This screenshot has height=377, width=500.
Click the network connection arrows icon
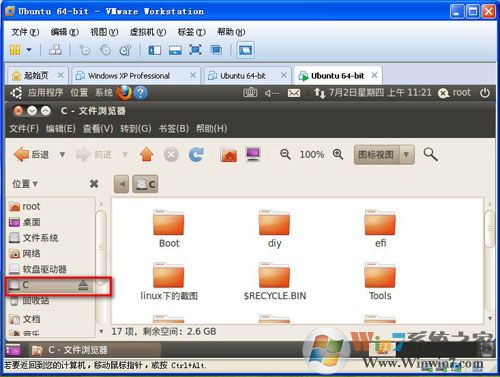pos(320,93)
